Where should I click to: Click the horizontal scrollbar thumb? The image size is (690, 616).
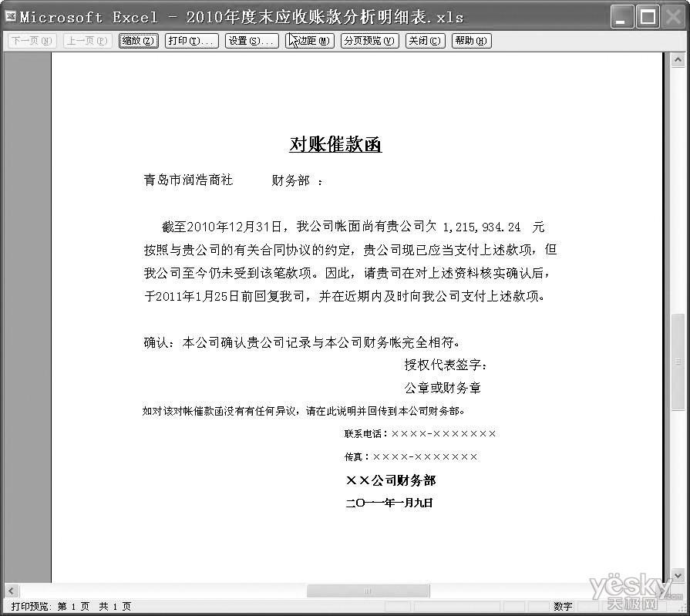click(x=368, y=591)
